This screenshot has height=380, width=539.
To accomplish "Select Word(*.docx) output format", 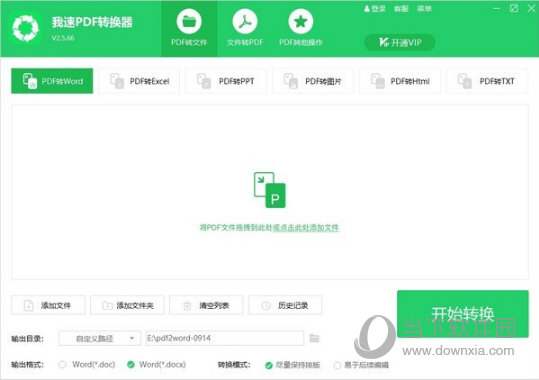I will [x=131, y=365].
